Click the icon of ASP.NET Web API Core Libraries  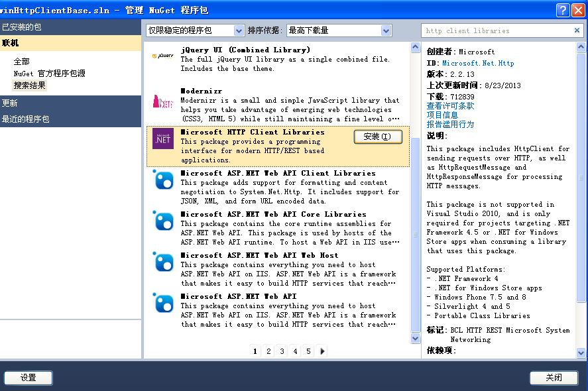tap(163, 221)
